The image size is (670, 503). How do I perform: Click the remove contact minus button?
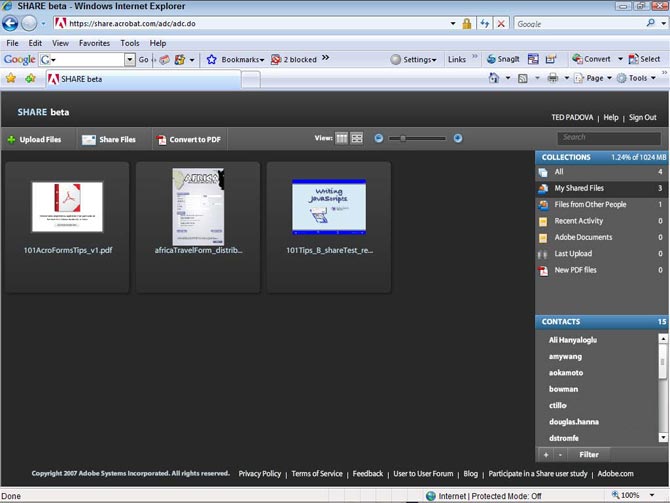tap(560, 454)
